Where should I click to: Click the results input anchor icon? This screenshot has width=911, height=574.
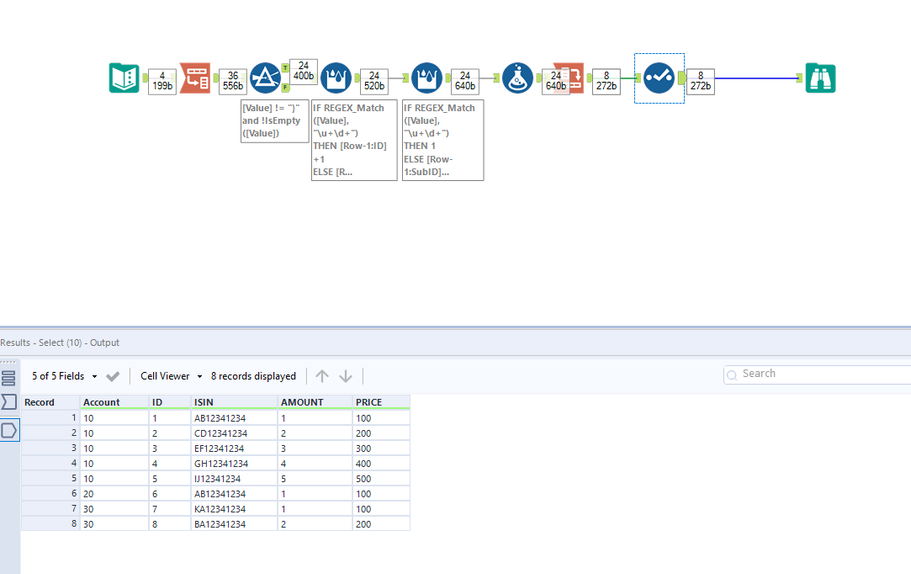tap(9, 401)
